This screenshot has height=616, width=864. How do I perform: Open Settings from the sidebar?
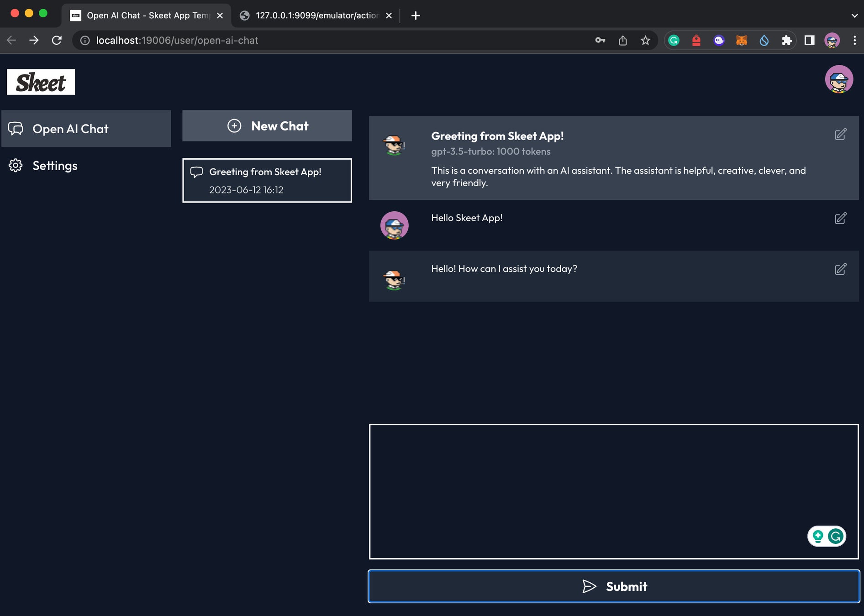click(86, 166)
